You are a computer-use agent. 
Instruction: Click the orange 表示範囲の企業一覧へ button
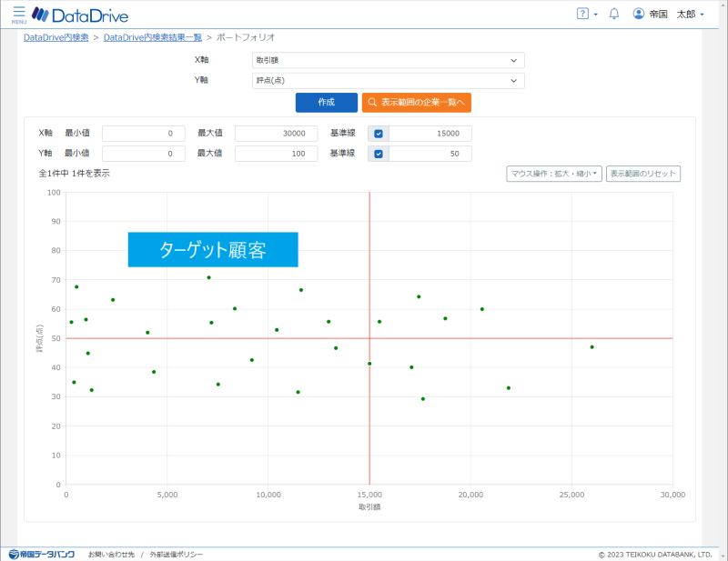tap(417, 103)
